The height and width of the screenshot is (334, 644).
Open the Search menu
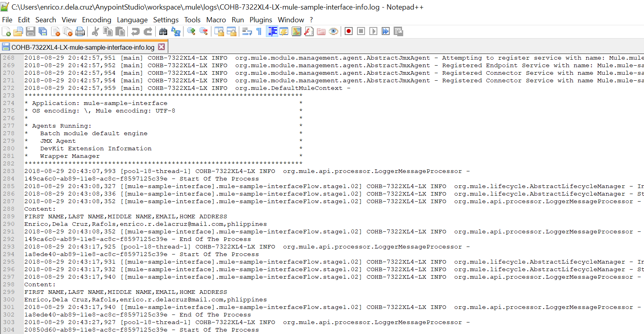pyautogui.click(x=46, y=20)
